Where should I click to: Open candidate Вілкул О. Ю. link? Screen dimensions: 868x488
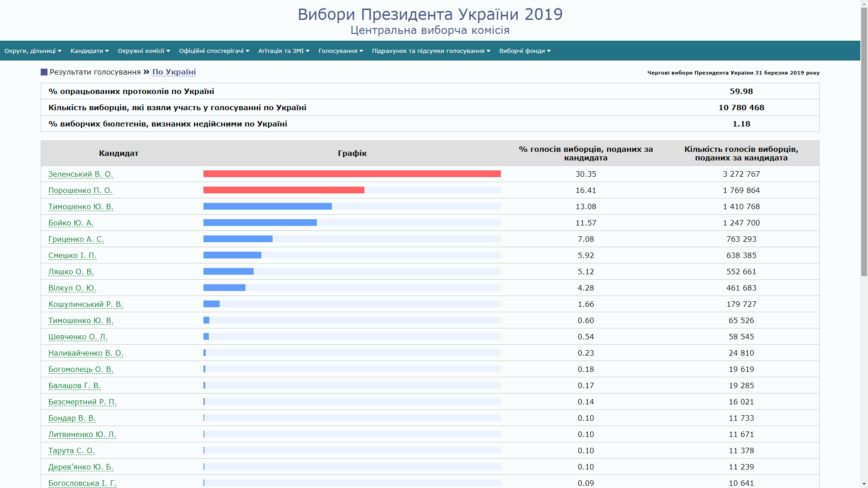[x=72, y=288]
